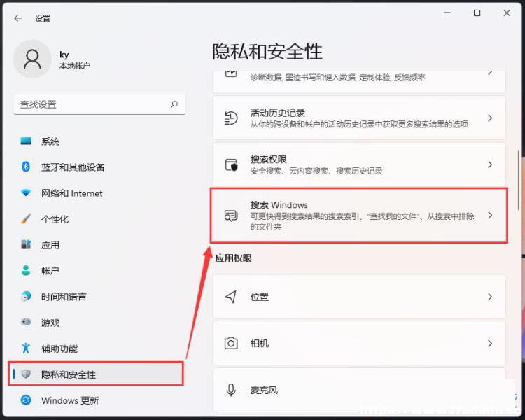Click the gamepad icon for 游戏
525x420 pixels.
pyautogui.click(x=26, y=322)
